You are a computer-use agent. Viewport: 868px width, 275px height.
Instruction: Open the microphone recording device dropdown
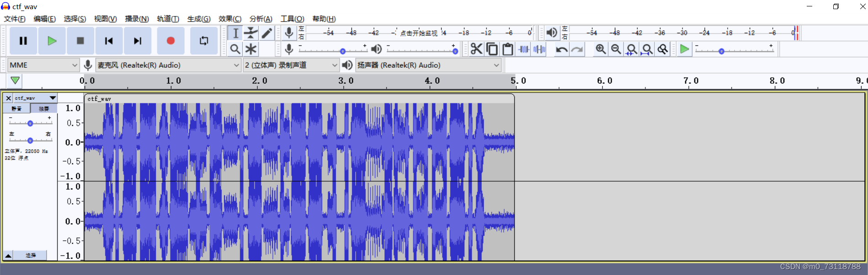point(168,65)
